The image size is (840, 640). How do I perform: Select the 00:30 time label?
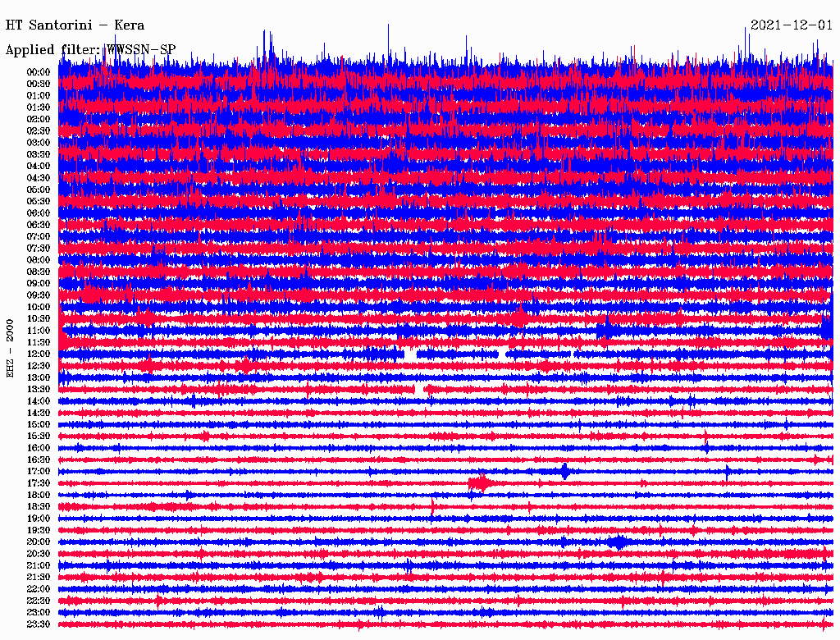coord(39,85)
